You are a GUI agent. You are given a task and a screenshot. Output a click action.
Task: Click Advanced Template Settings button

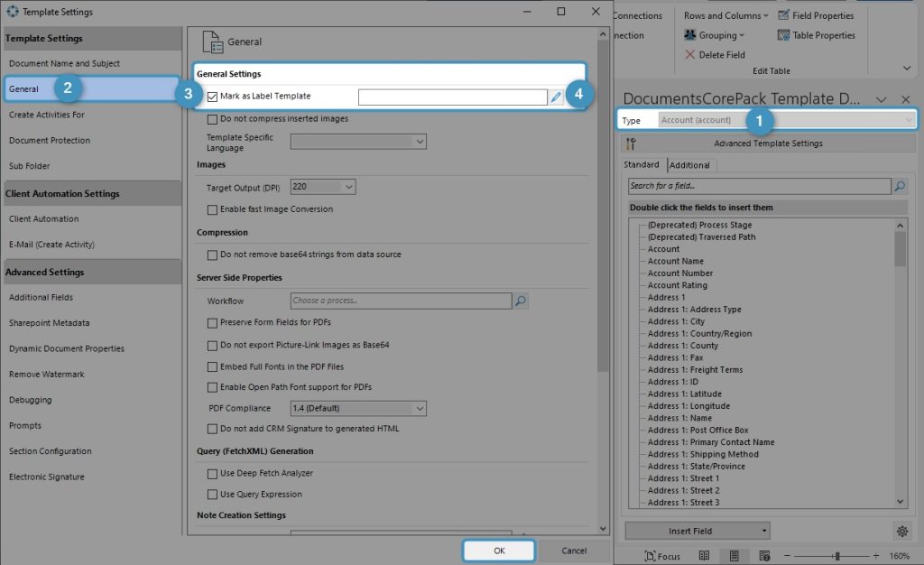[x=769, y=144]
